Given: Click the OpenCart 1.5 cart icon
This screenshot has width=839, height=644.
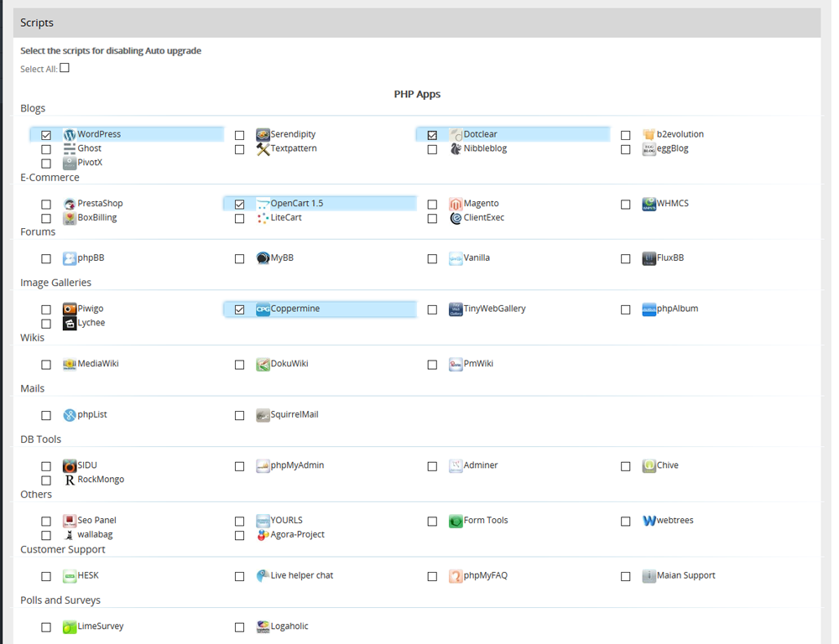Looking at the screenshot, I should (x=263, y=204).
